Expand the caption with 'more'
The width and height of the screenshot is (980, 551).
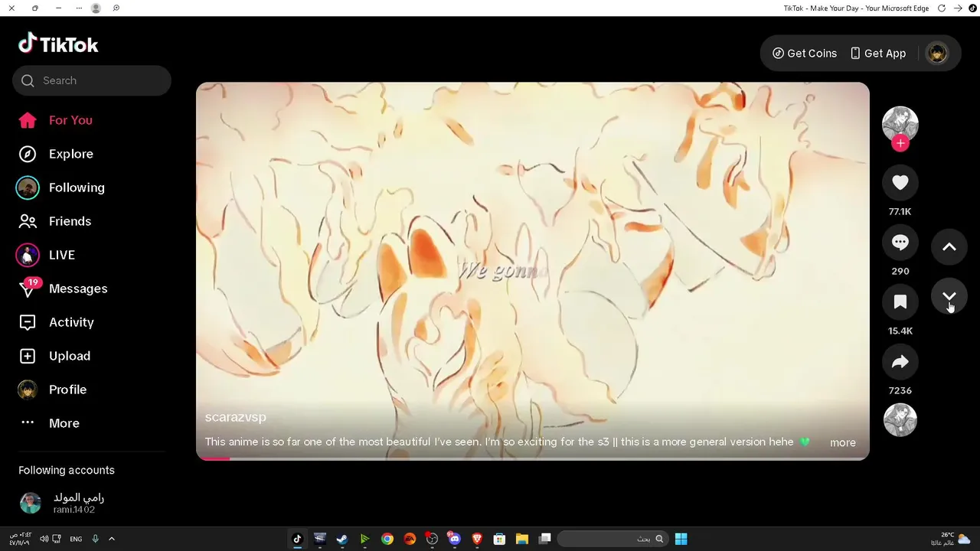click(843, 442)
